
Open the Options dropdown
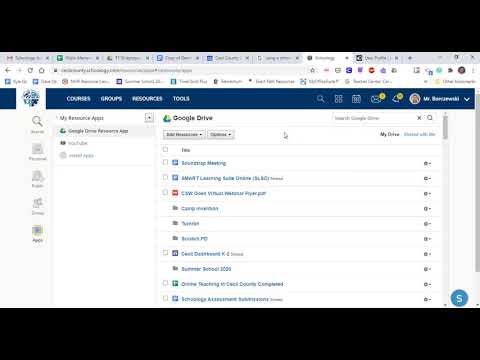pos(221,134)
